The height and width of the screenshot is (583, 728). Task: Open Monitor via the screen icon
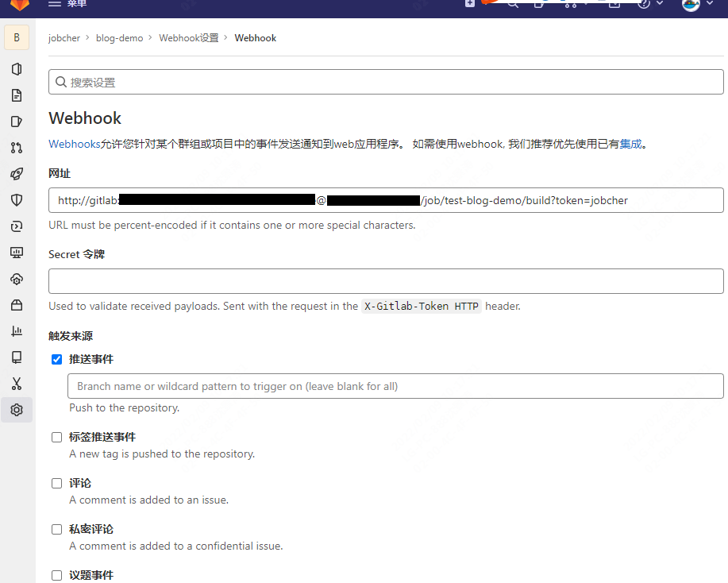pyautogui.click(x=17, y=252)
